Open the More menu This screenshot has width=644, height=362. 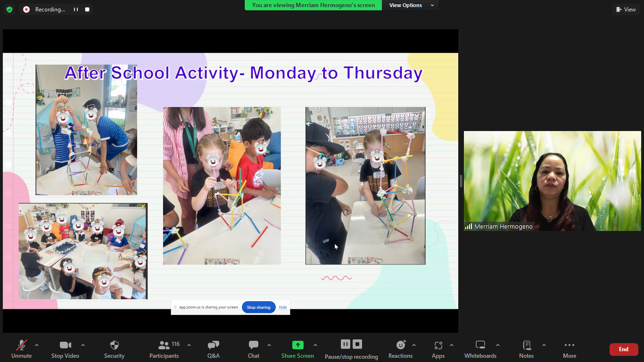(569, 349)
